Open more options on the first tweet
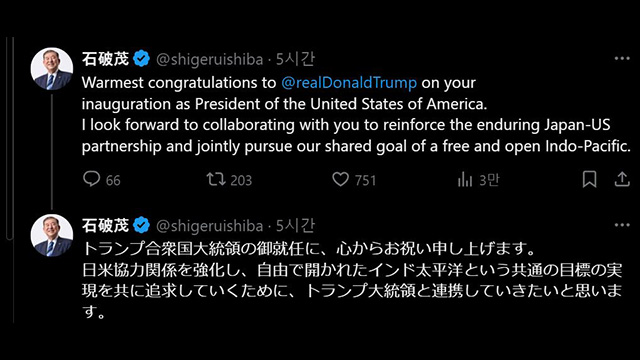 (x=622, y=59)
